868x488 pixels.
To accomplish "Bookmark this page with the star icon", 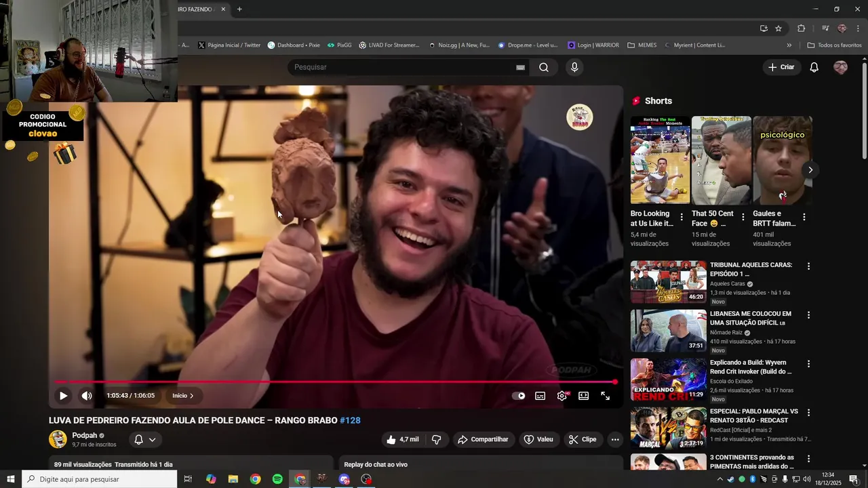I will click(x=778, y=28).
